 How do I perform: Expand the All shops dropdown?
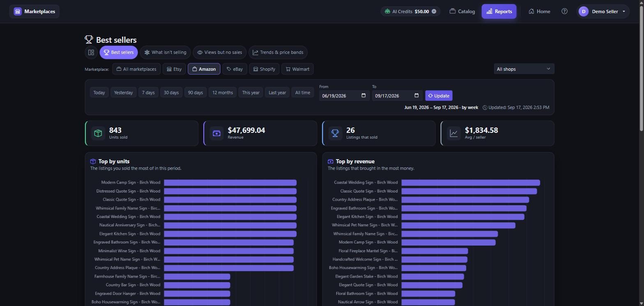point(524,69)
